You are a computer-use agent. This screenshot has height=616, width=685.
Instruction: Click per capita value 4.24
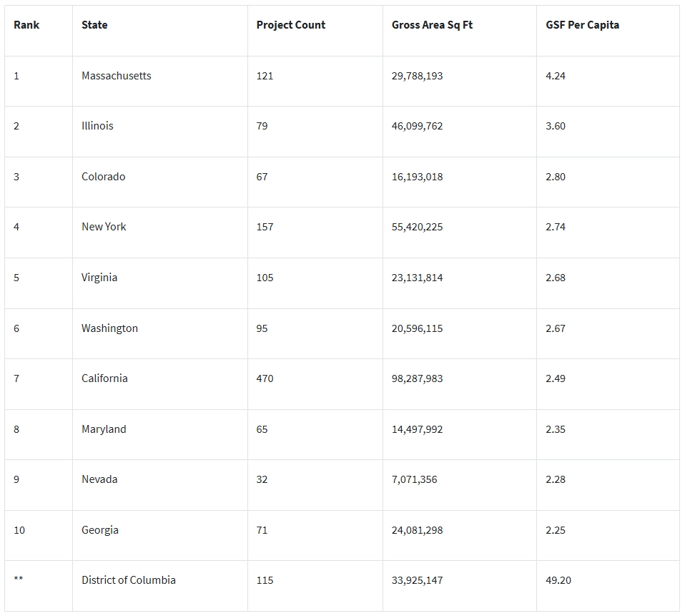[x=556, y=76]
